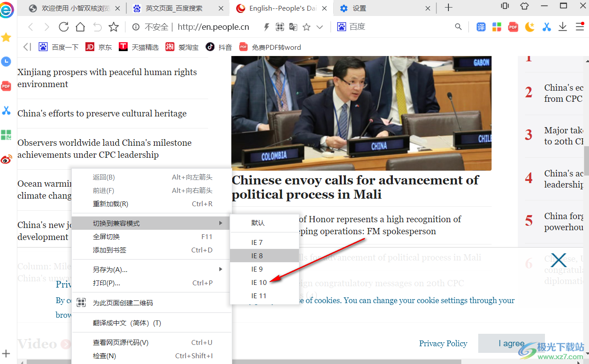Open the 免费PDF转word bookmark
This screenshot has height=364, width=589.
[x=270, y=47]
